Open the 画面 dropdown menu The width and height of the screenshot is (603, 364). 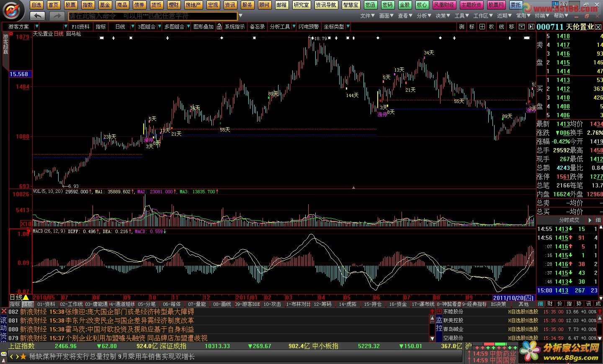point(386,15)
